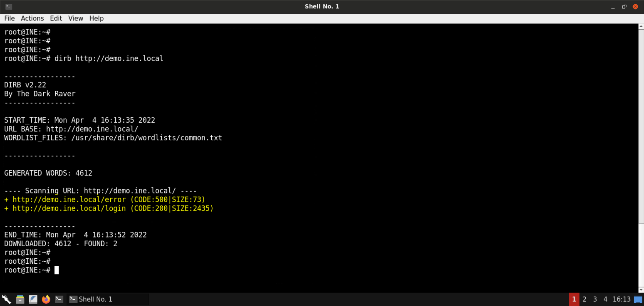Switch to workspace 4
This screenshot has height=306, width=644.
pyautogui.click(x=605, y=299)
